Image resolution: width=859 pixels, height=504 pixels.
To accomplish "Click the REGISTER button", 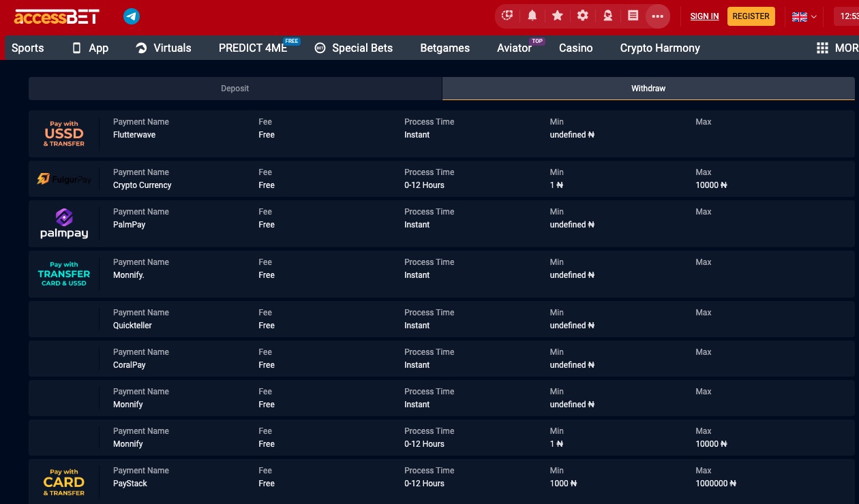I will pyautogui.click(x=751, y=16).
